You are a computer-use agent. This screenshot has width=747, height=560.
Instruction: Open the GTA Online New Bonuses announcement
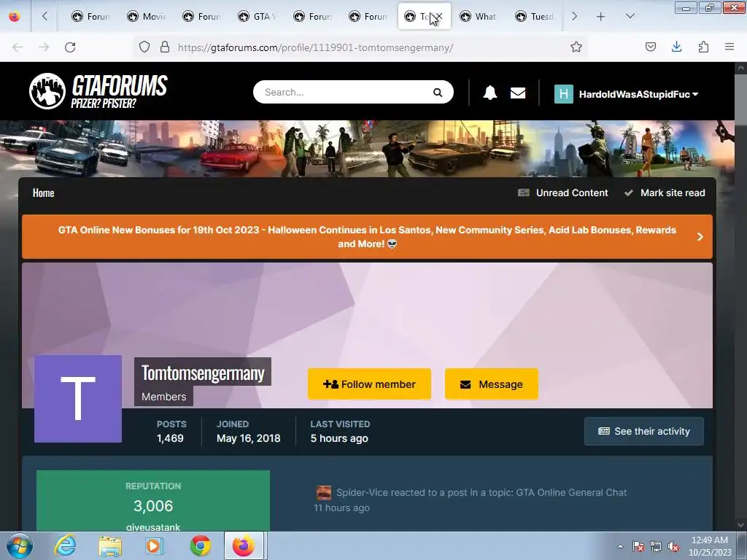[367, 237]
